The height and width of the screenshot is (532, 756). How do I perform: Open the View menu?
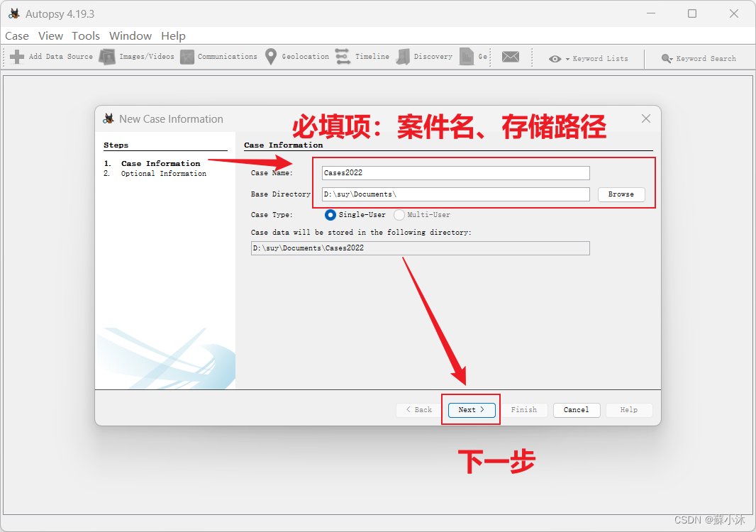pos(50,36)
